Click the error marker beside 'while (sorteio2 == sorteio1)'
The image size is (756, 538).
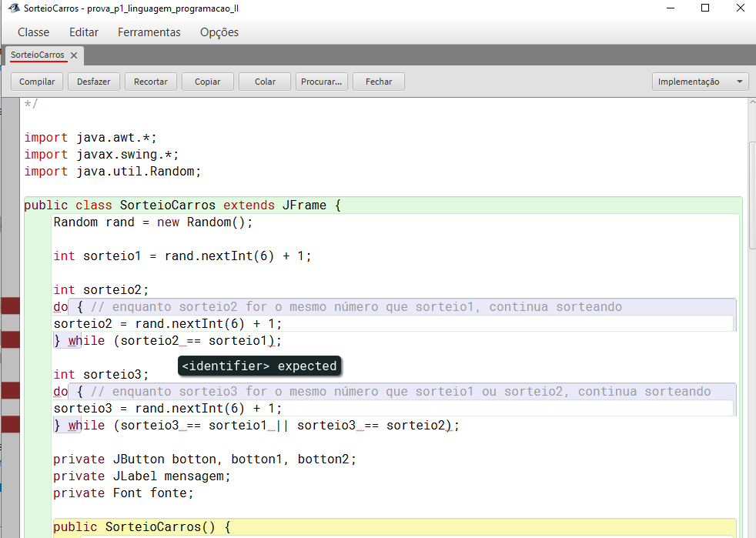click(x=10, y=340)
